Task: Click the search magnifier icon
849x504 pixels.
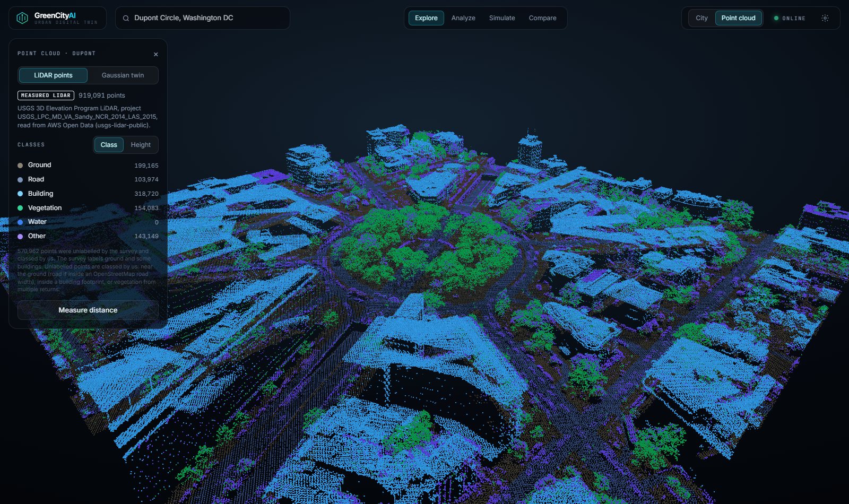Action: pos(126,18)
